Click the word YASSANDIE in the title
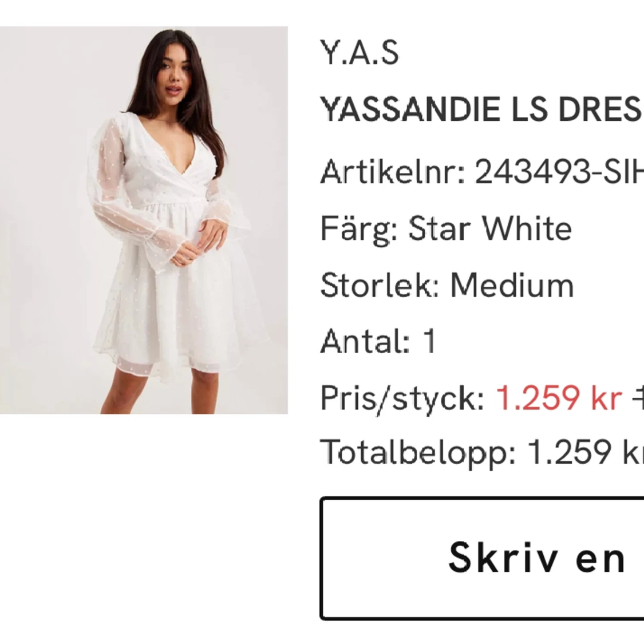The image size is (644, 644). click(x=410, y=109)
